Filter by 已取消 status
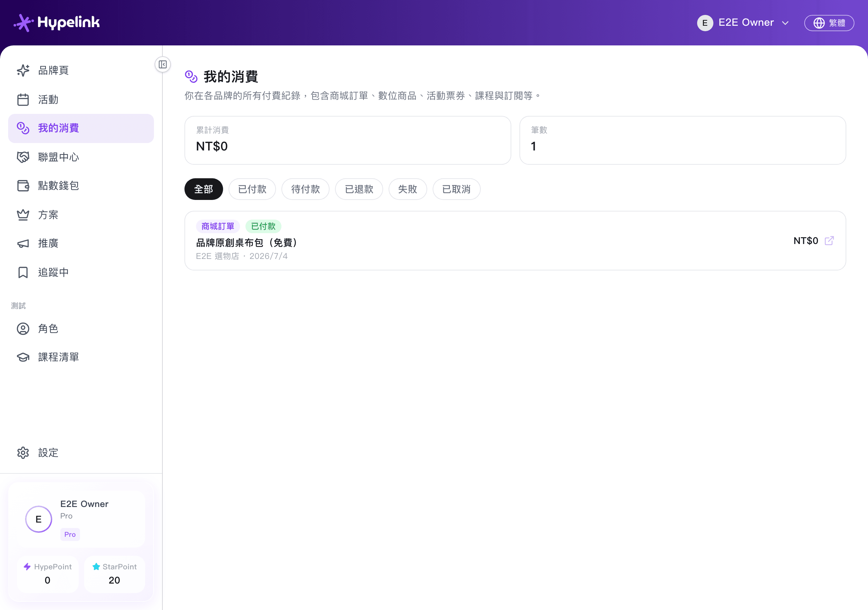 click(x=456, y=189)
